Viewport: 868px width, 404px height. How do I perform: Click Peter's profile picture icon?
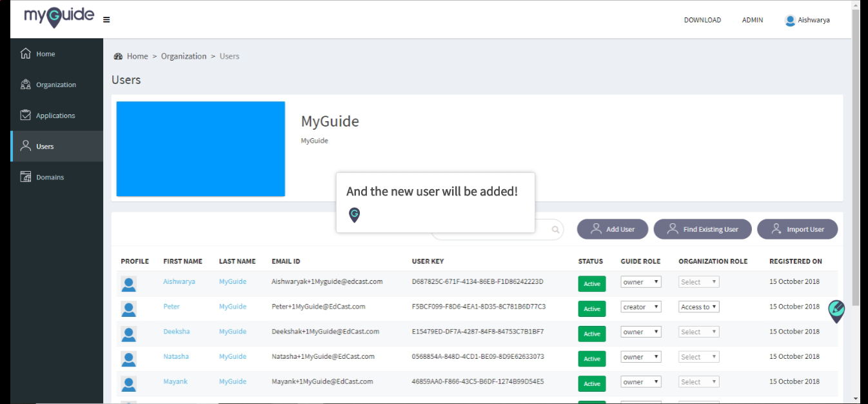click(x=129, y=309)
